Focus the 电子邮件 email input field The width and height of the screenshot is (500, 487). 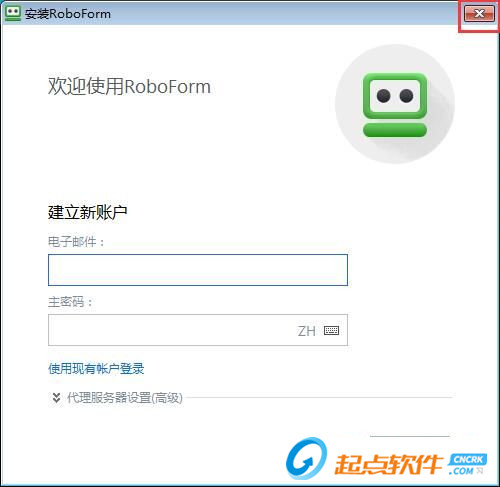coord(198,270)
